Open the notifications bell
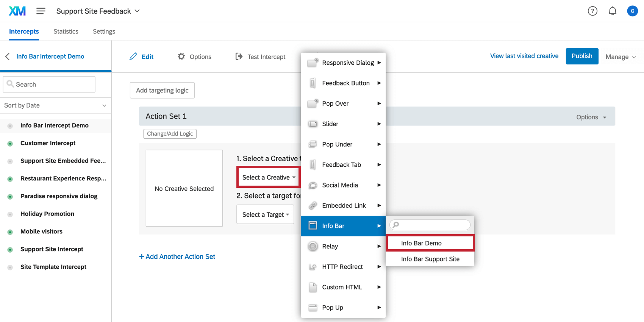 tap(613, 11)
